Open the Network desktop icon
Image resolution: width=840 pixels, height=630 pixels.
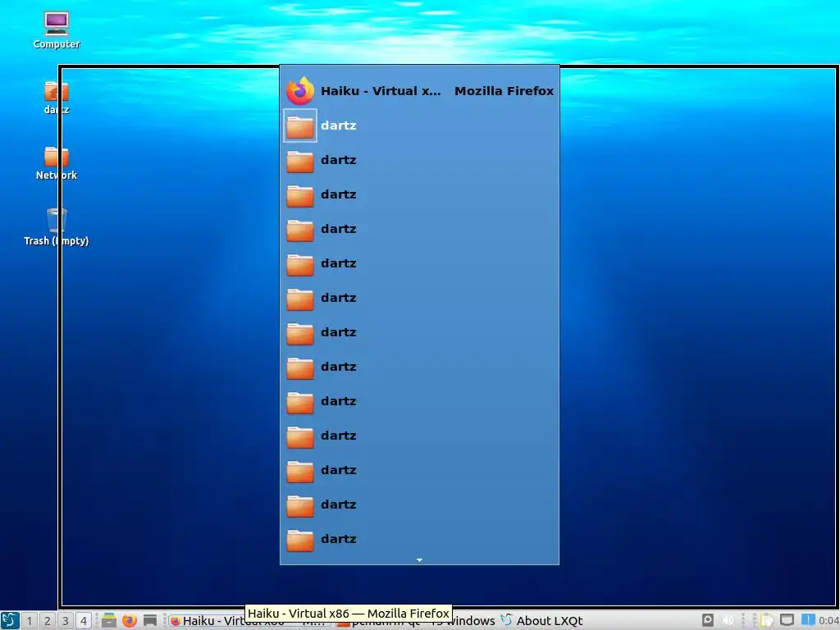pos(57,163)
